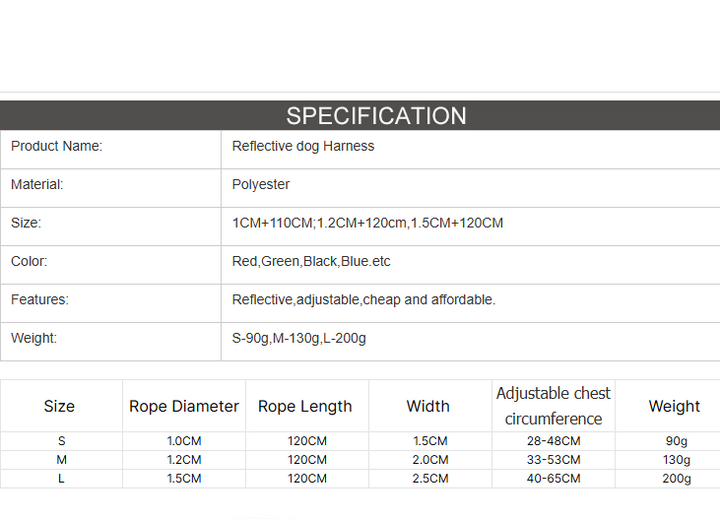Select the 'Reflective dog Harness' product name text
Viewport: 720px width, 519px height.
(x=303, y=146)
